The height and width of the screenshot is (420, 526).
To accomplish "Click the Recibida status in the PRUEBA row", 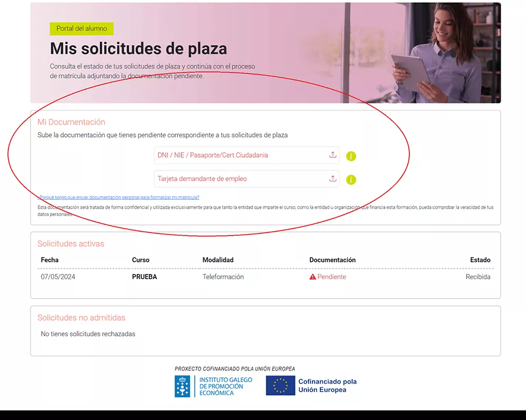I will 478,276.
